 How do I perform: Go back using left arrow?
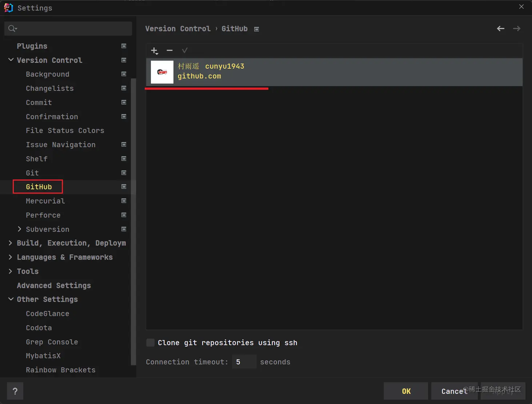pyautogui.click(x=501, y=28)
